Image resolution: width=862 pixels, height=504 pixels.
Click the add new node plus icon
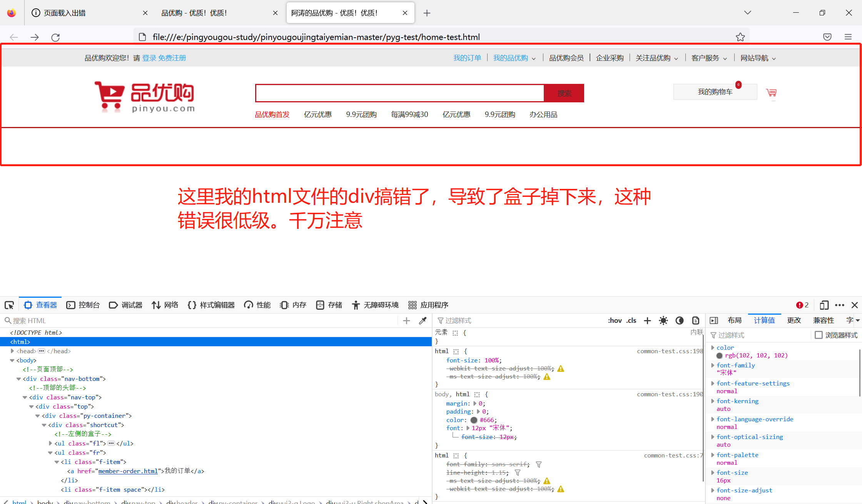click(x=406, y=320)
